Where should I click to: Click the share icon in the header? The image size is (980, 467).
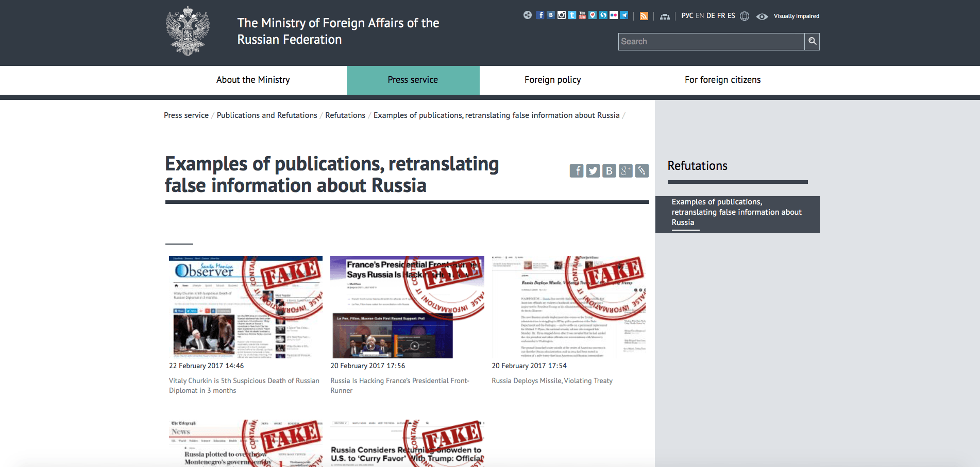point(528,15)
